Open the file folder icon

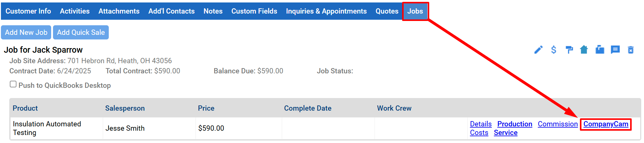[x=600, y=49]
